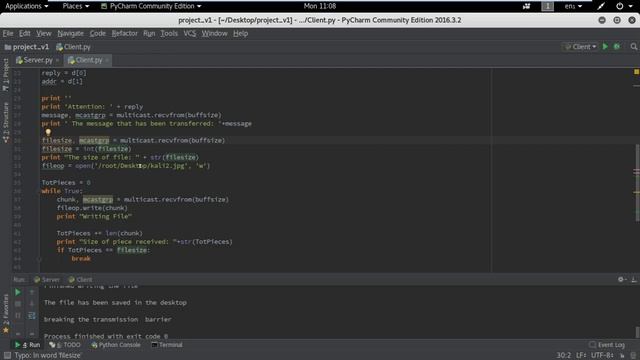Open the Places menu in top bar
Image resolution: width=640 pixels, height=360 pixels.
(x=76, y=6)
